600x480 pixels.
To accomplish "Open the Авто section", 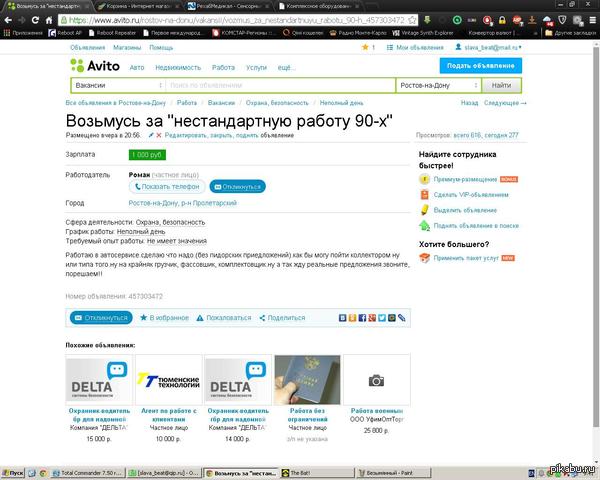I will [137, 67].
